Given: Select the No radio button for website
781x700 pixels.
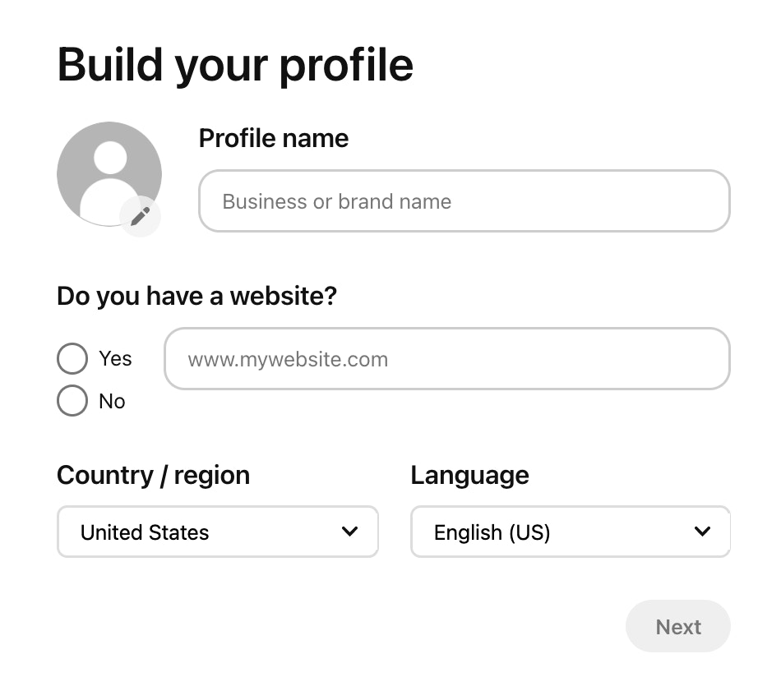Looking at the screenshot, I should tap(72, 401).
